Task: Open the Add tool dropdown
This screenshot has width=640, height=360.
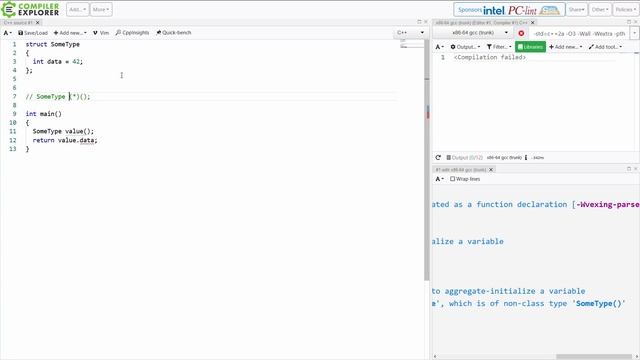Action: coord(605,47)
